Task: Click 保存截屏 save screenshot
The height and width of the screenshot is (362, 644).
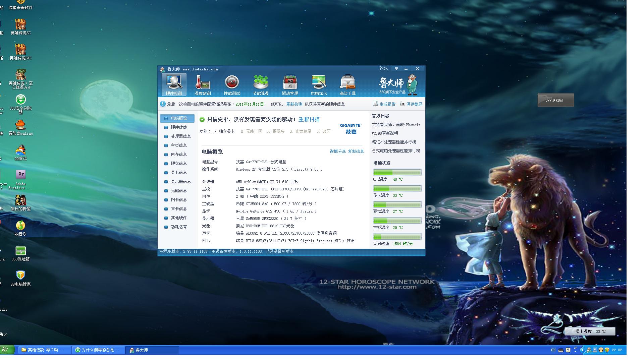Action: pyautogui.click(x=411, y=104)
